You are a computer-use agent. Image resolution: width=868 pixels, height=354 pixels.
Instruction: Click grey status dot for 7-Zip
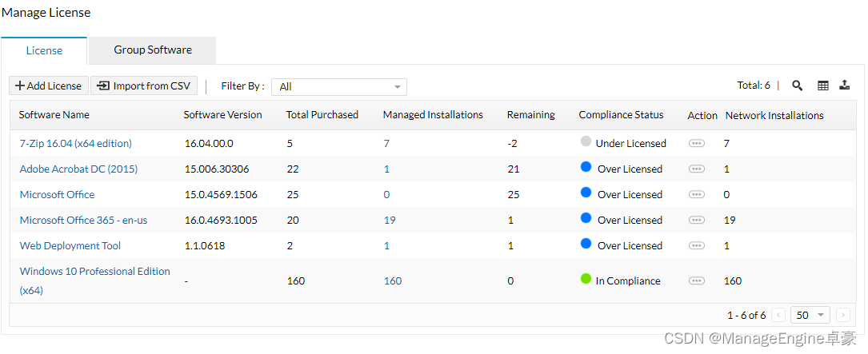586,141
